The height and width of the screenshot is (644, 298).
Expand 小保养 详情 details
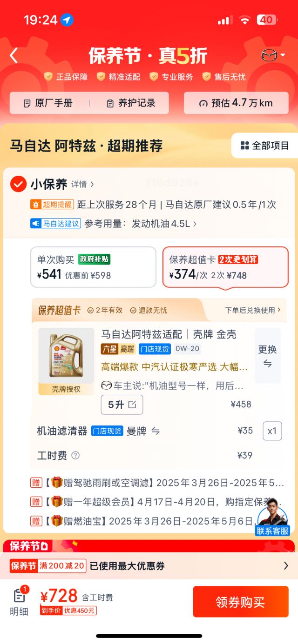[82, 185]
